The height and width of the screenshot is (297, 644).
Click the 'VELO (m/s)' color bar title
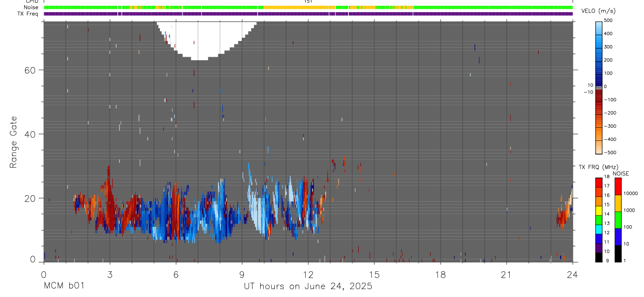599,12
